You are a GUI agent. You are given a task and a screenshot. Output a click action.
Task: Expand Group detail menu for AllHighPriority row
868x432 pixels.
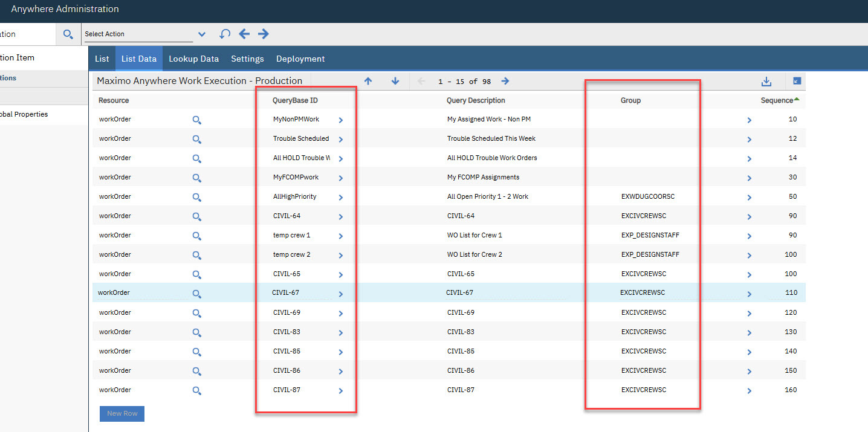pos(750,197)
